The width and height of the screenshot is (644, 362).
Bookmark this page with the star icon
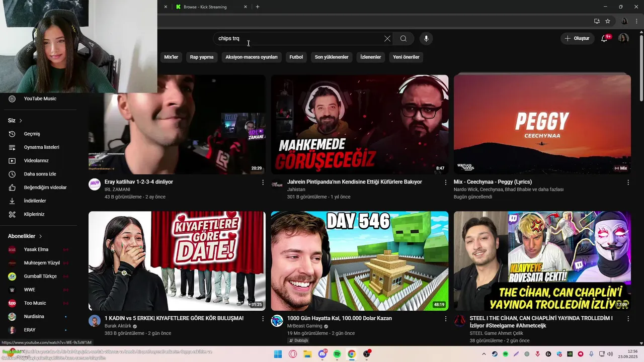pyautogui.click(x=608, y=21)
